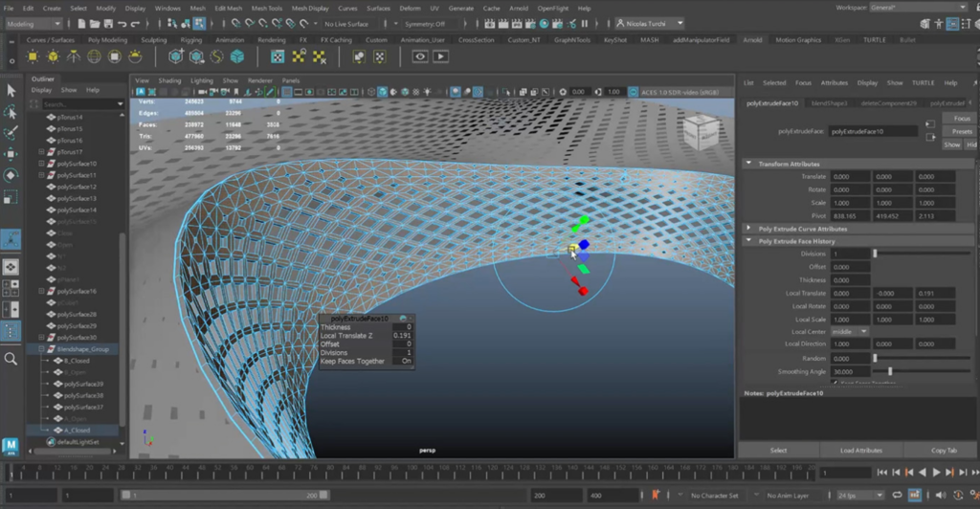Click the Presets button

pyautogui.click(x=962, y=132)
